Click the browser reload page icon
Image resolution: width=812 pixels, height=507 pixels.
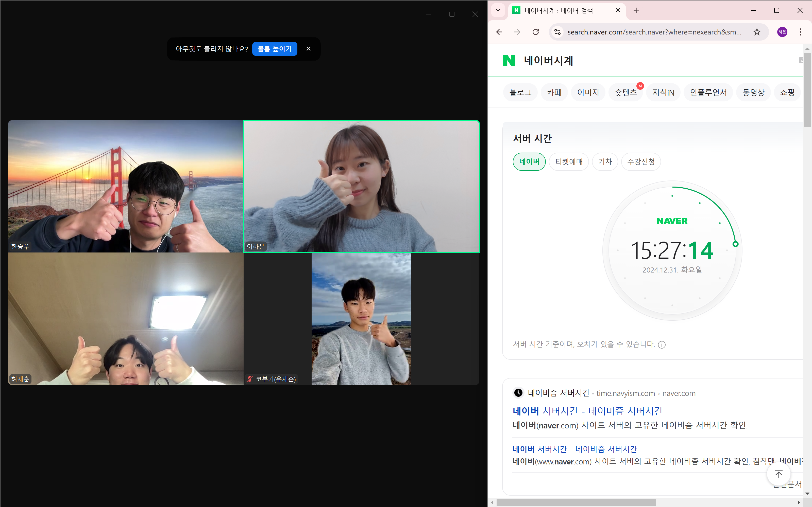point(535,32)
